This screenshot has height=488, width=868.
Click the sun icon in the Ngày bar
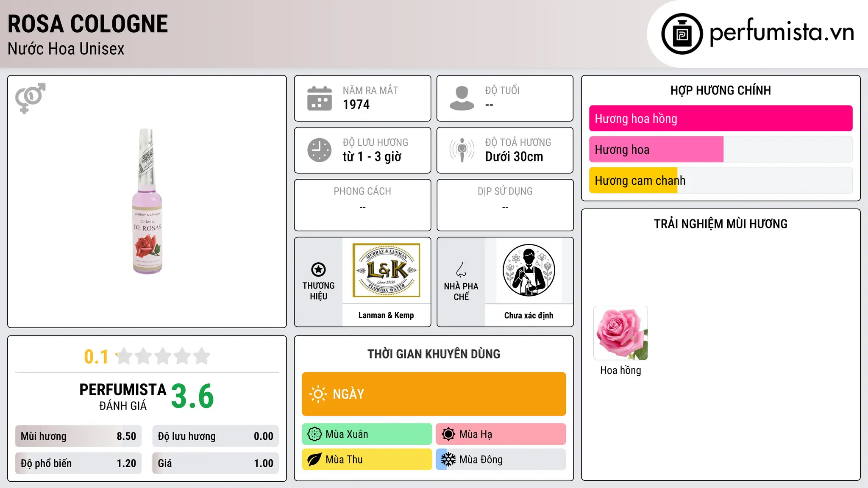pos(318,394)
